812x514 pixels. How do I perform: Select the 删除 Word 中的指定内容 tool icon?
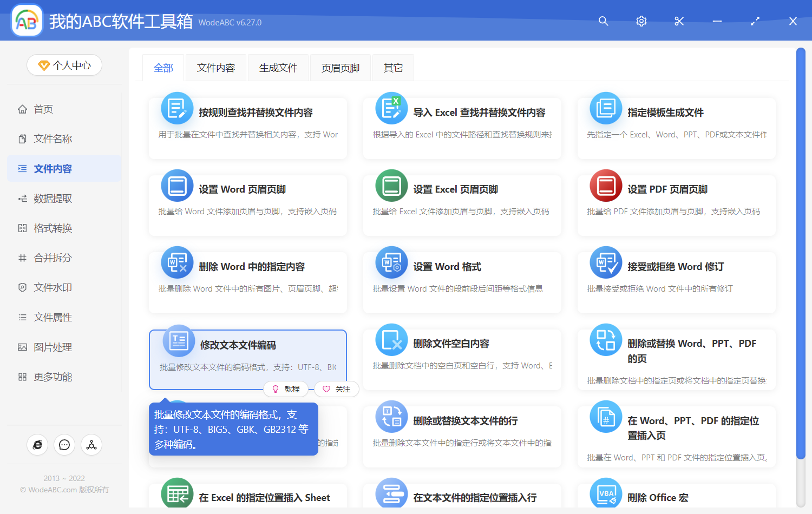tap(177, 262)
